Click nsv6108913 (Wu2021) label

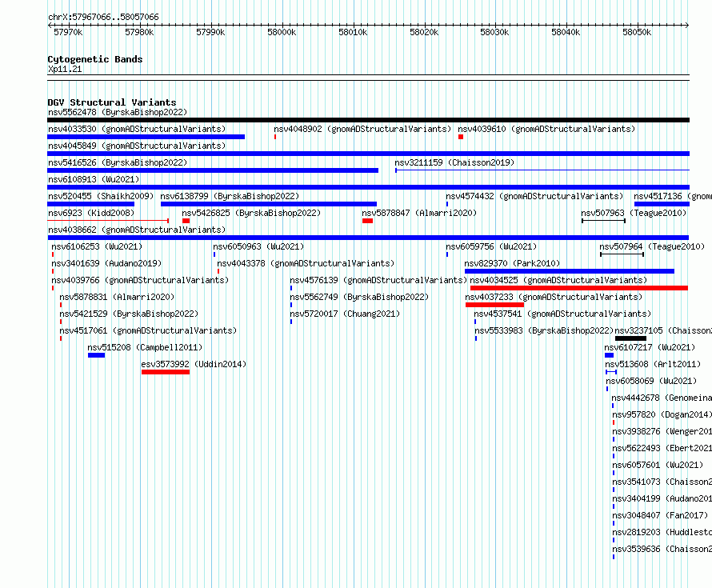pos(94,179)
